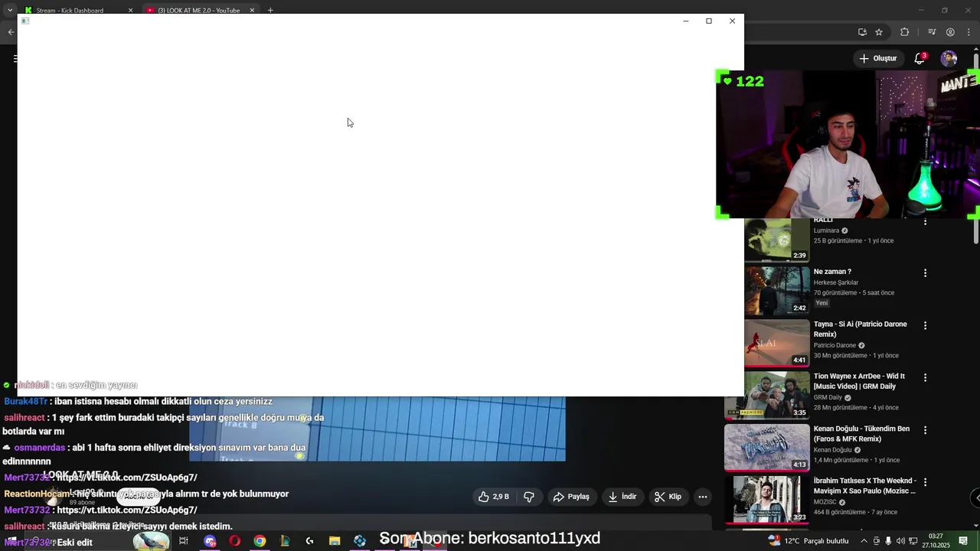Create a clip with the Klip button
This screenshot has height=551, width=980.
pyautogui.click(x=668, y=497)
